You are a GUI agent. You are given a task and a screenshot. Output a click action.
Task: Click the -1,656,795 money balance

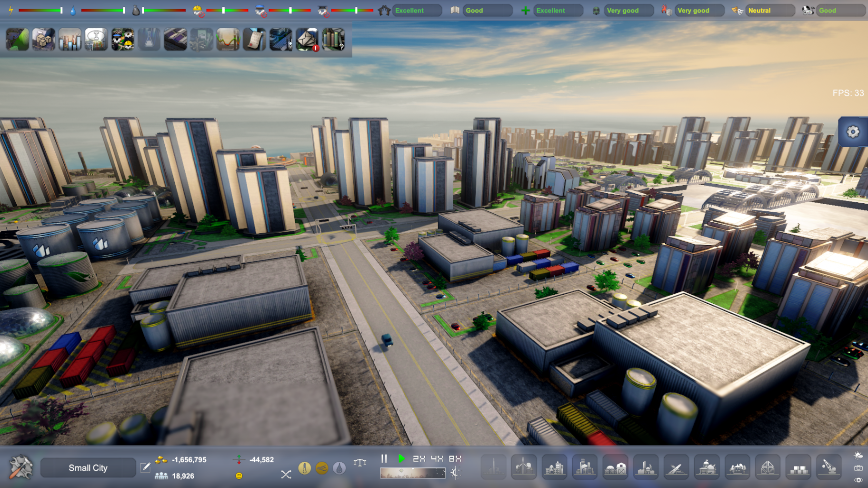(189, 459)
